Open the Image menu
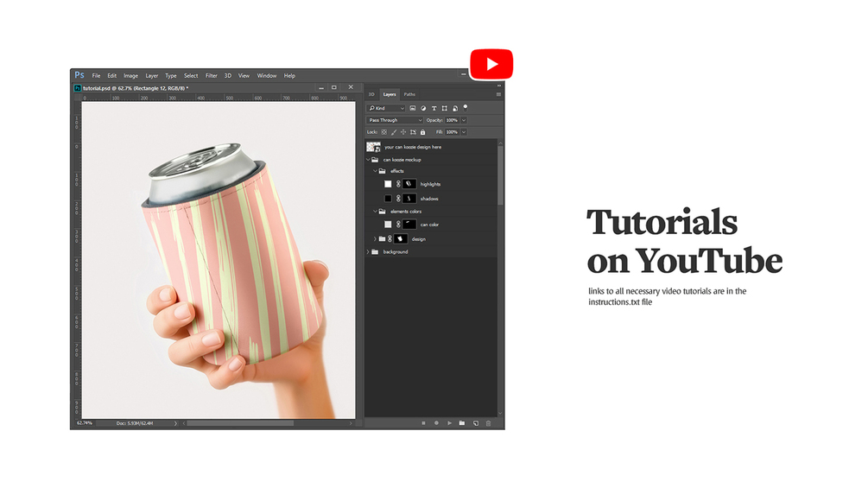This screenshot has height=488, width=868. click(x=130, y=76)
